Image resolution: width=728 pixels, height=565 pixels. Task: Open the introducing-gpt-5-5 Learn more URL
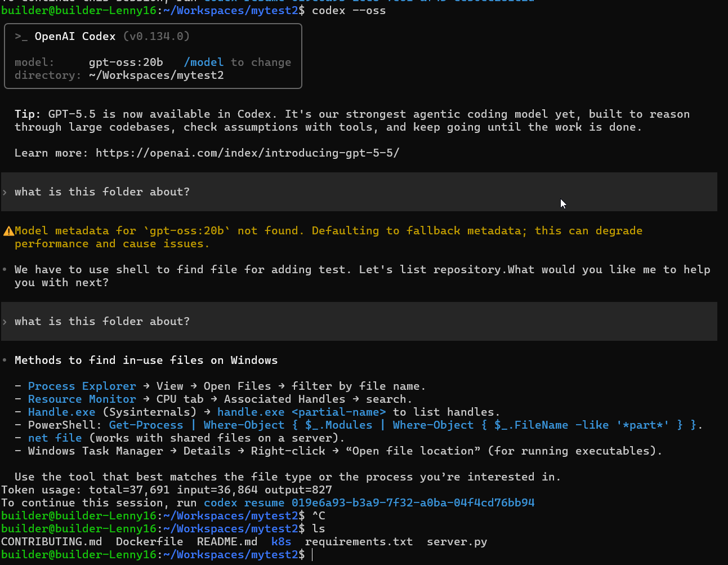pos(247,153)
